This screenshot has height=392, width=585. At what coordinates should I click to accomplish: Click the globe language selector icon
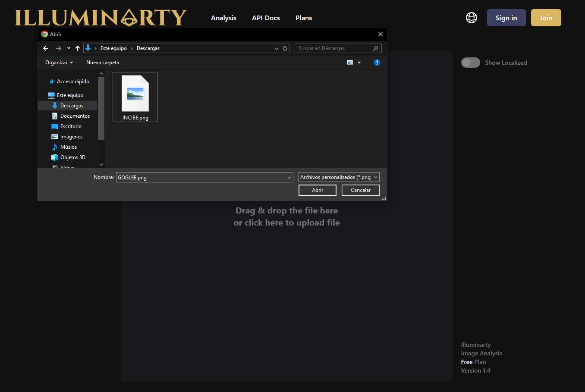[472, 18]
